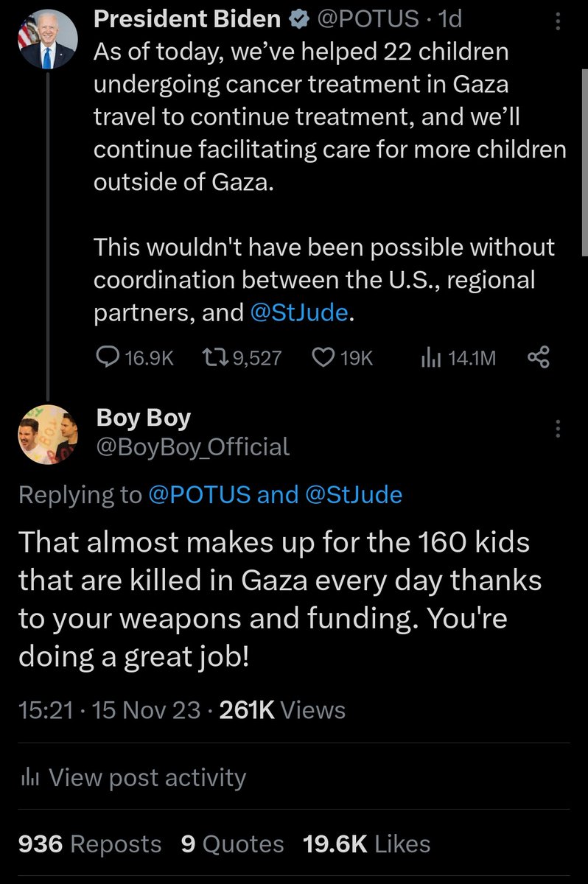View the 19.6K Likes list
The height and width of the screenshot is (884, 588).
367,844
